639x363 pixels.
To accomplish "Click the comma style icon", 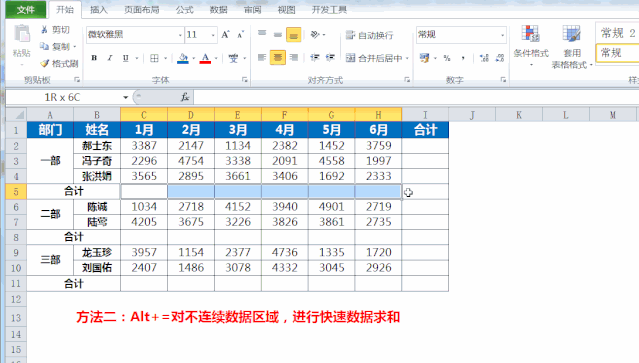I will click(x=463, y=58).
